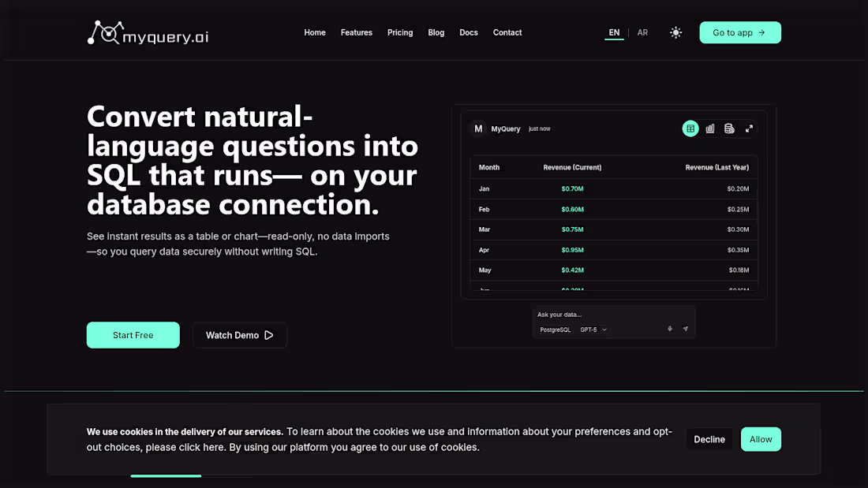Decline cookies
Image resolution: width=868 pixels, height=488 pixels.
tap(709, 439)
